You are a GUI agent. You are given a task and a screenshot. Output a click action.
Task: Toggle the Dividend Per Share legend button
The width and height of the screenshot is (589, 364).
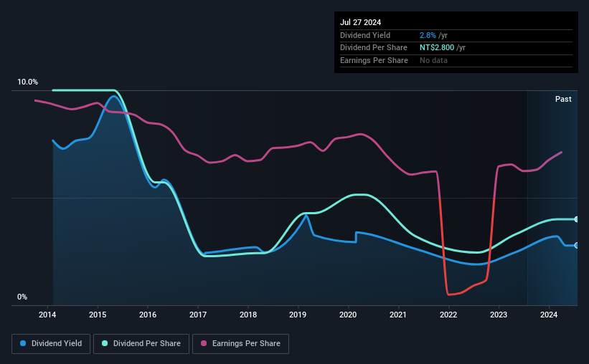point(141,344)
